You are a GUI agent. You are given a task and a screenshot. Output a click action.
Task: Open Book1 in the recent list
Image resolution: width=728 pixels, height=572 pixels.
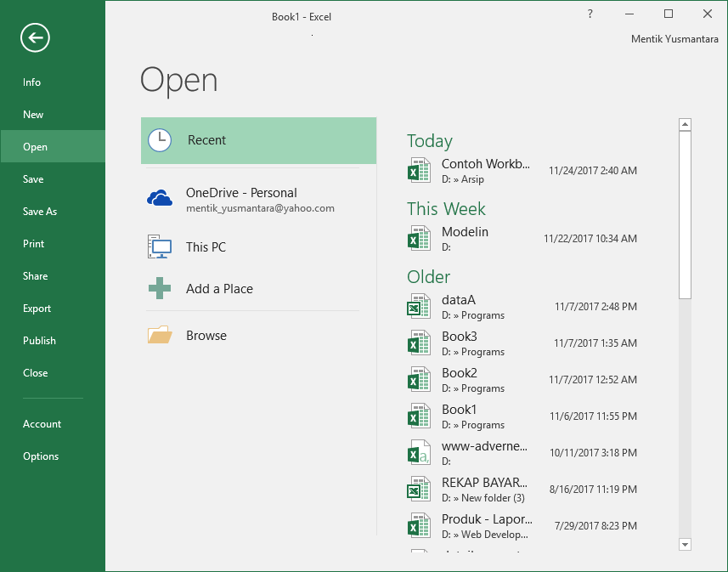pyautogui.click(x=460, y=410)
